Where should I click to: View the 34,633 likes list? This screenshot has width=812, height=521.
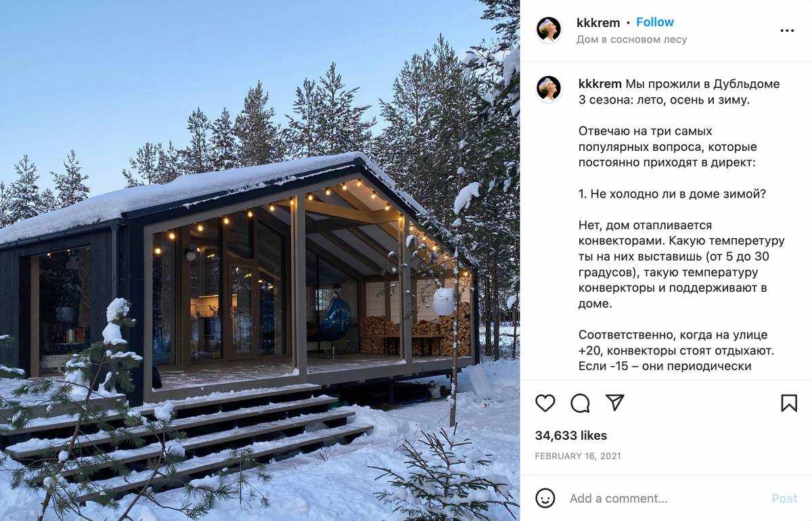(571, 436)
